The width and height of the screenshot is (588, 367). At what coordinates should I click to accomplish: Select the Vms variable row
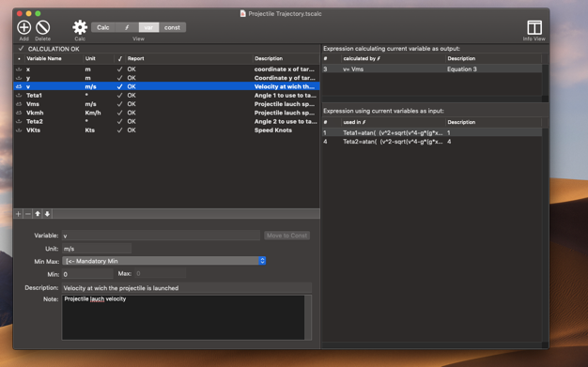[166, 104]
